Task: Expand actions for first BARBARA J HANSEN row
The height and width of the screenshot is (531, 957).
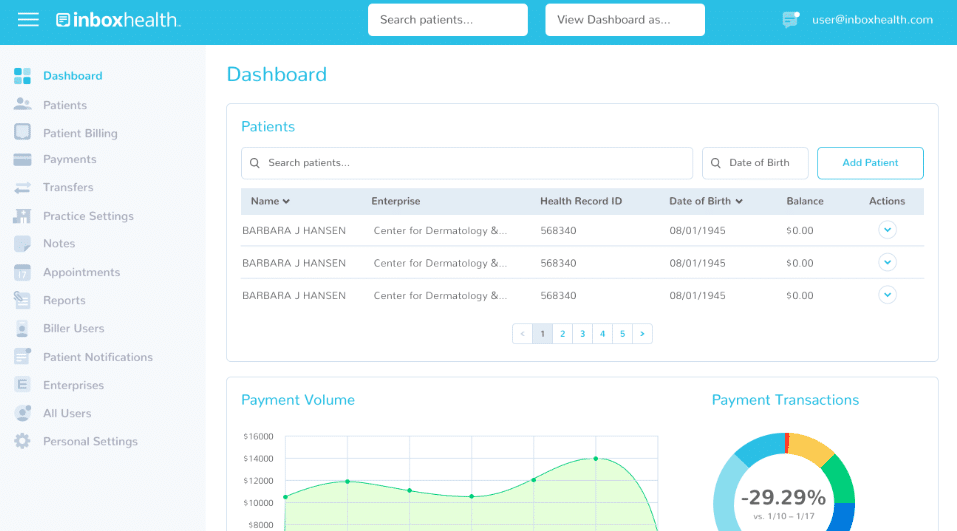Action: (x=887, y=230)
